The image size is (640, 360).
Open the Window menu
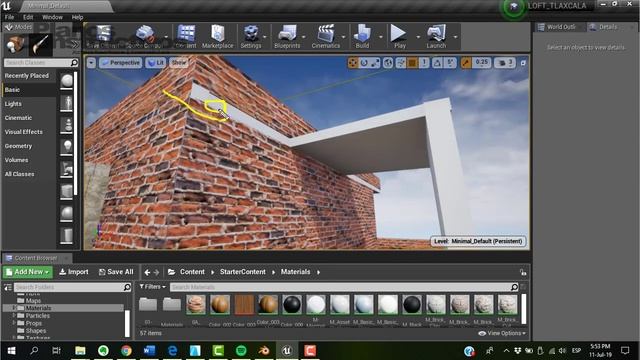tap(52, 17)
